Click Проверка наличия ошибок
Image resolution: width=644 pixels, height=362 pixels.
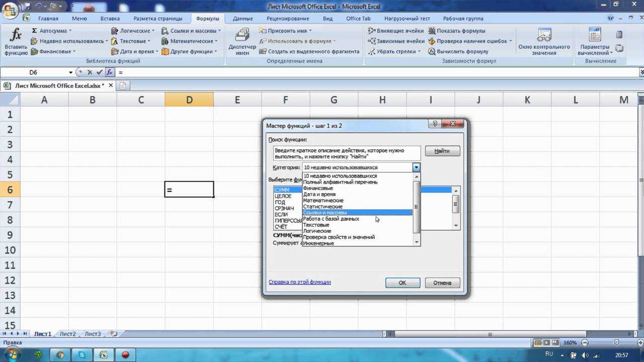[x=470, y=41]
